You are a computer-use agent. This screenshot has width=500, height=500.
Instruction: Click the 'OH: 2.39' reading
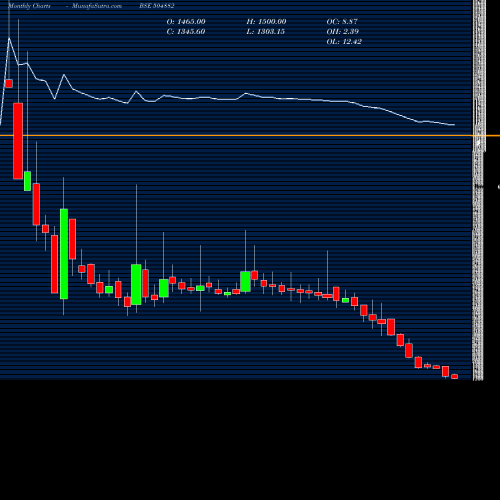(343, 32)
